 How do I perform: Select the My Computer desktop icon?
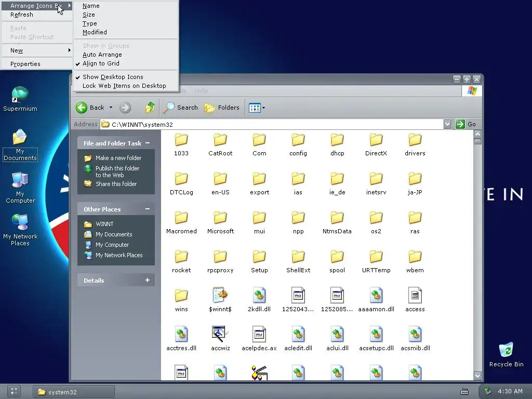pyautogui.click(x=20, y=188)
